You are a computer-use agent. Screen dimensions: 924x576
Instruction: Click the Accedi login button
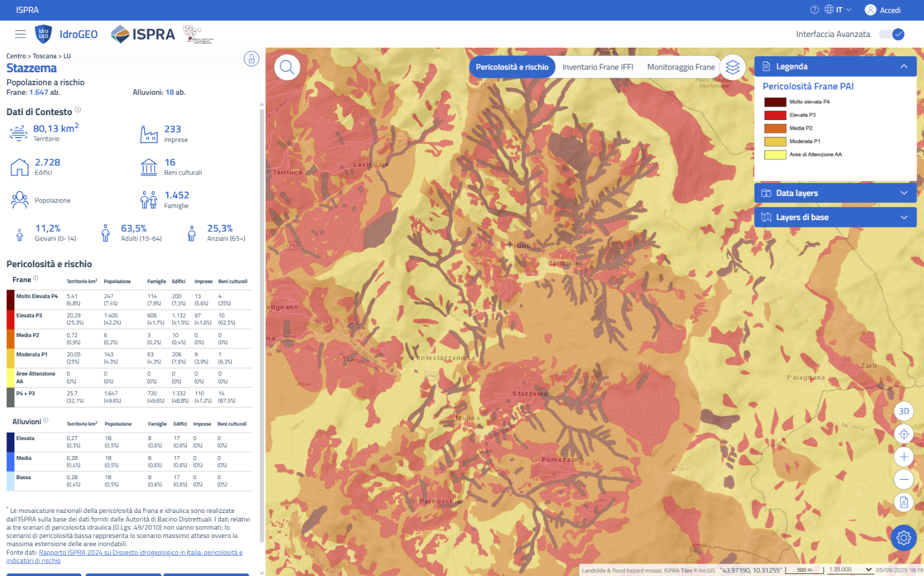883,10
